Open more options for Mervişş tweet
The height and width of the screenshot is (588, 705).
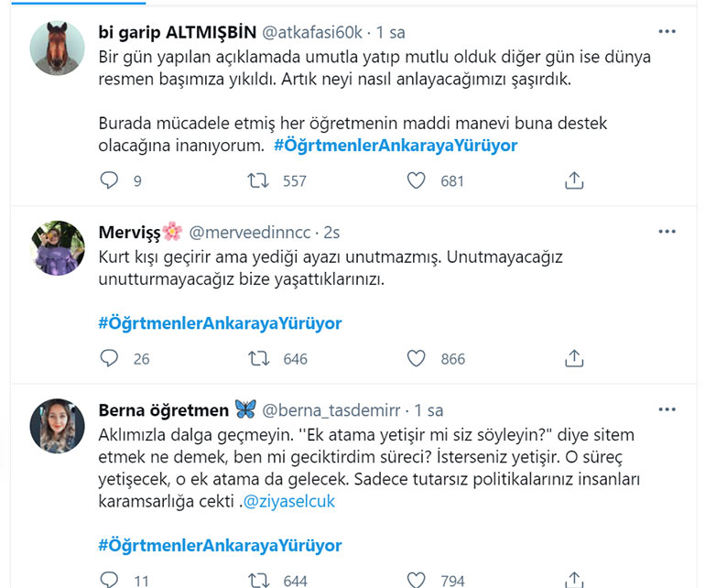pos(667,232)
